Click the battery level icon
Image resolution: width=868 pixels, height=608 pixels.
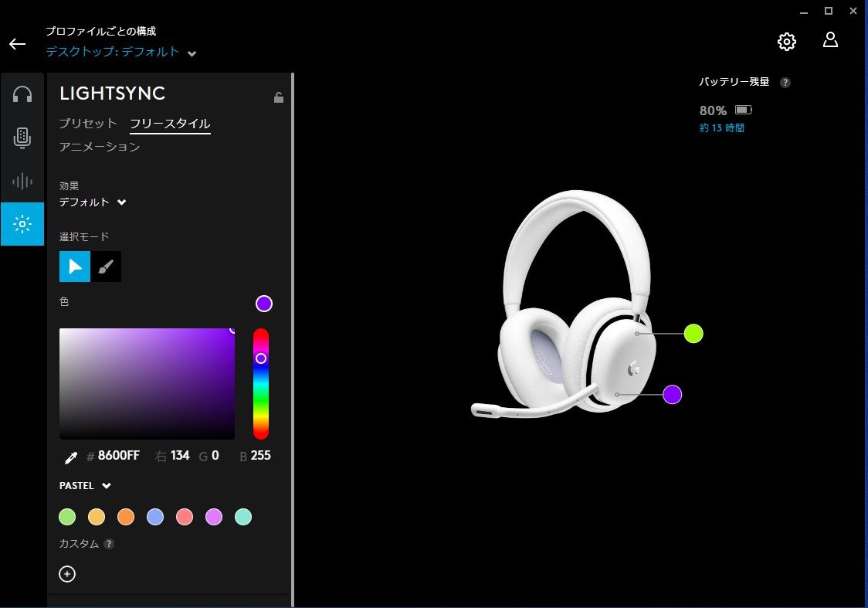[744, 110]
